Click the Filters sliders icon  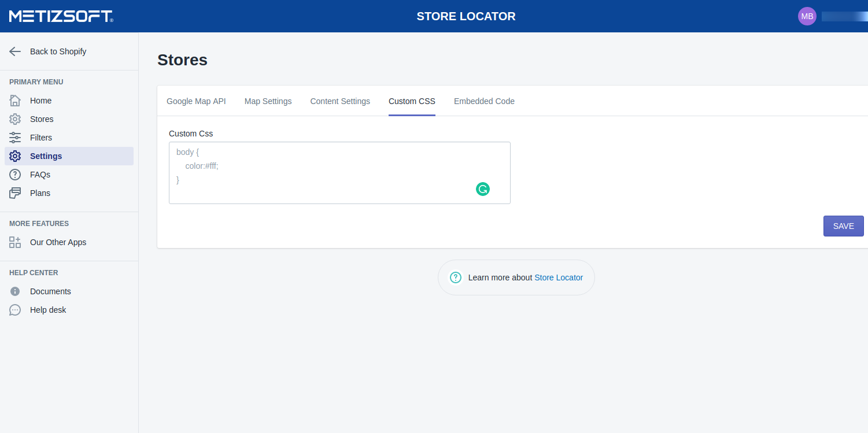point(15,138)
